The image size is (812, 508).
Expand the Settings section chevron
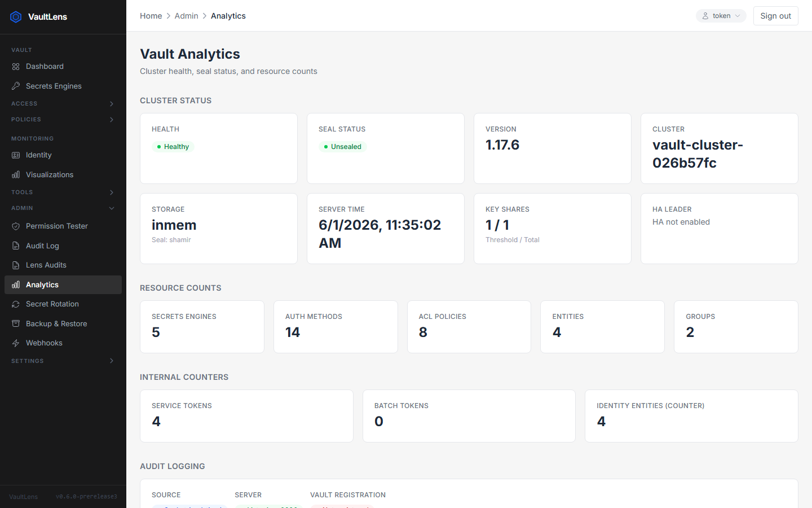[x=112, y=361]
